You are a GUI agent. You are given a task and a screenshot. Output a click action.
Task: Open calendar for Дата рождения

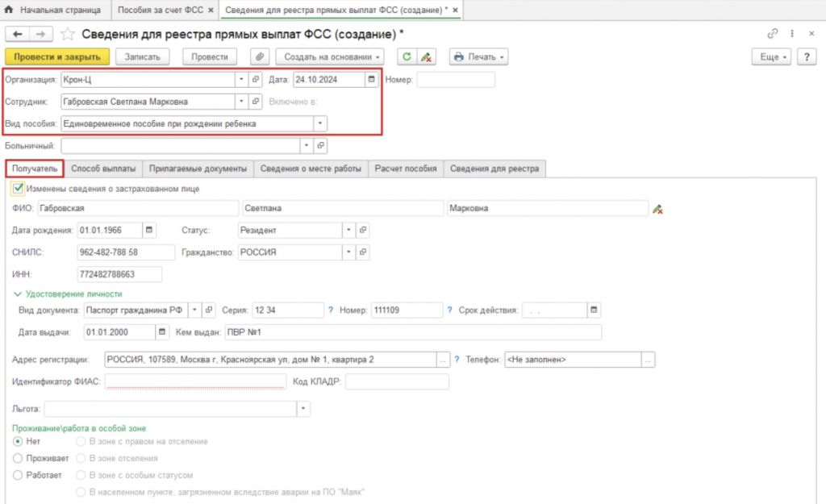(x=149, y=230)
